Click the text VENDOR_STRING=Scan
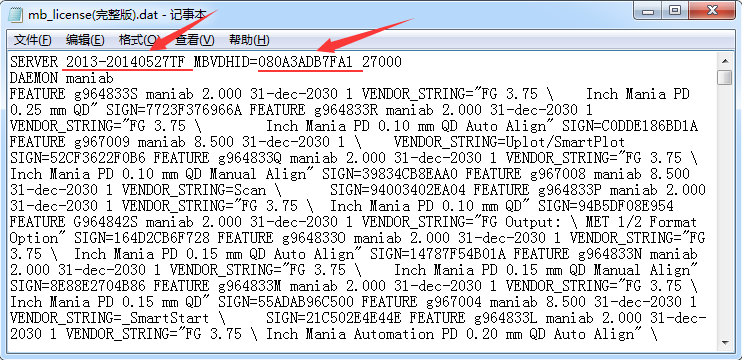Viewport: 742px width, 360px height. pos(194,190)
